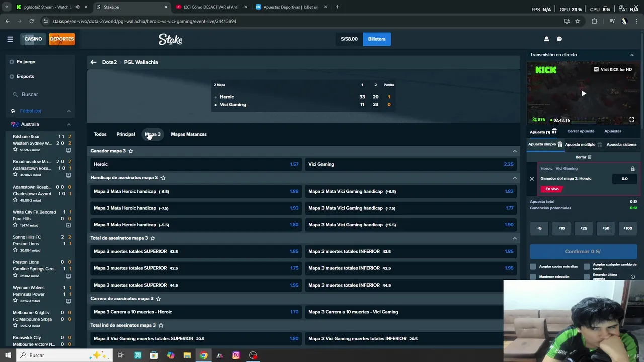
Task: Bookmark this page with the star icon
Action: [578, 21]
